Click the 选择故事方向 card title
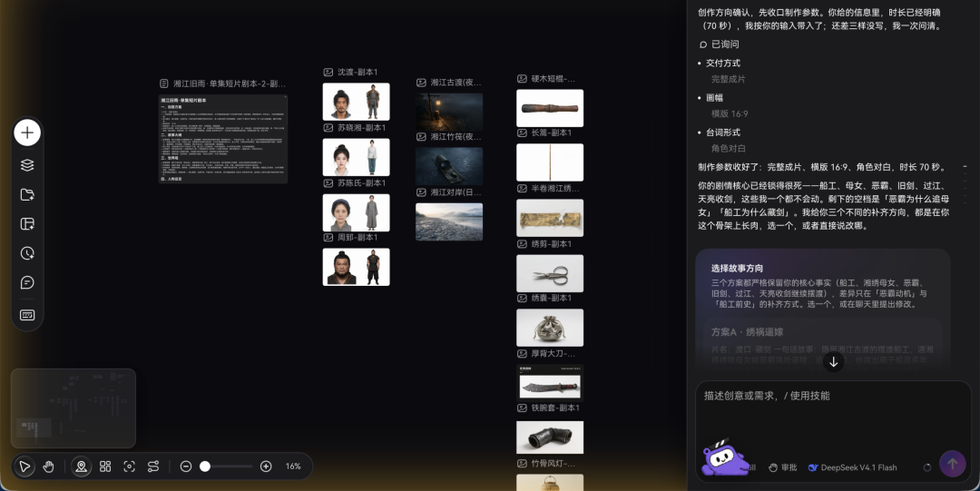This screenshot has width=980, height=491. point(737,269)
